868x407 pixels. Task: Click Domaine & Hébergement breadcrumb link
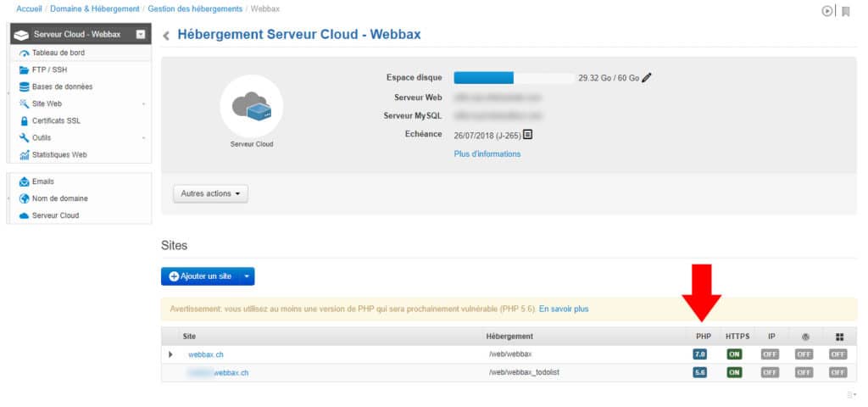pos(95,8)
